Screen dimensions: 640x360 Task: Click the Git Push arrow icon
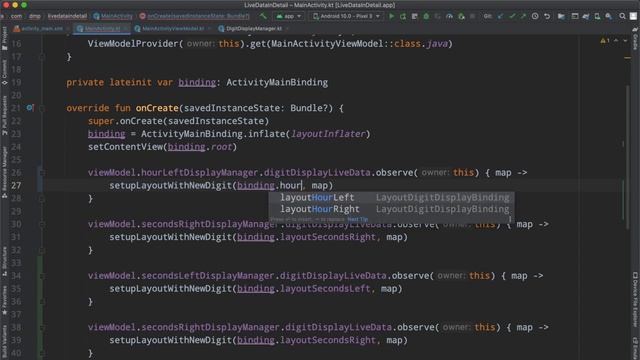point(523,16)
